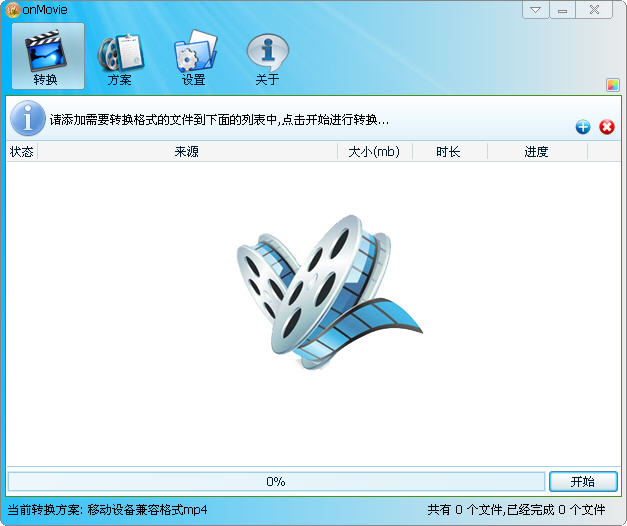The width and height of the screenshot is (627, 526).
Task: Click the hint text 请添加需要转换格式的文件
Action: coord(220,120)
